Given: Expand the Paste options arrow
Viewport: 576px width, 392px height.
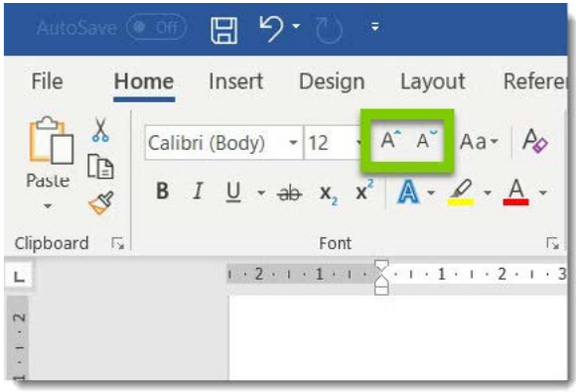Looking at the screenshot, I should point(48,205).
